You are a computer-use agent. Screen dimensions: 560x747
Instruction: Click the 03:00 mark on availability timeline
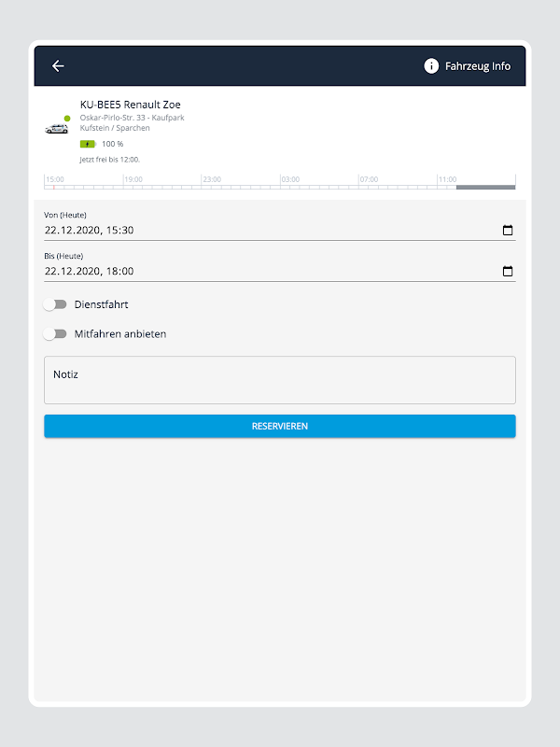coord(290,179)
